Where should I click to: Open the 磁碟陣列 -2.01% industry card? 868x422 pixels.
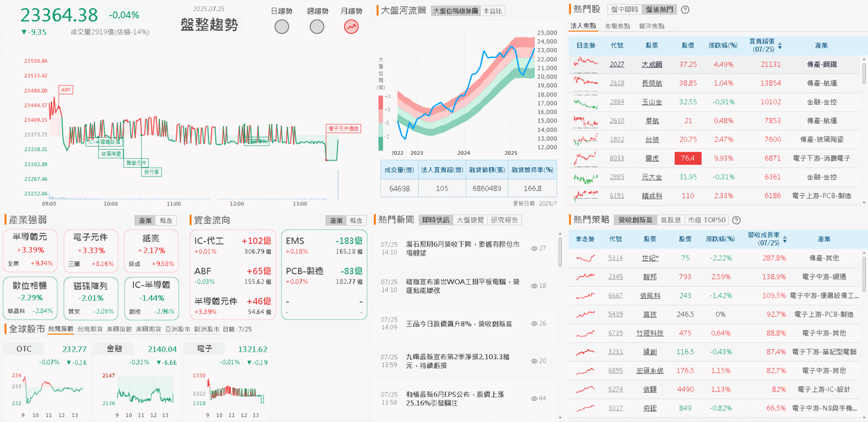[x=91, y=298]
